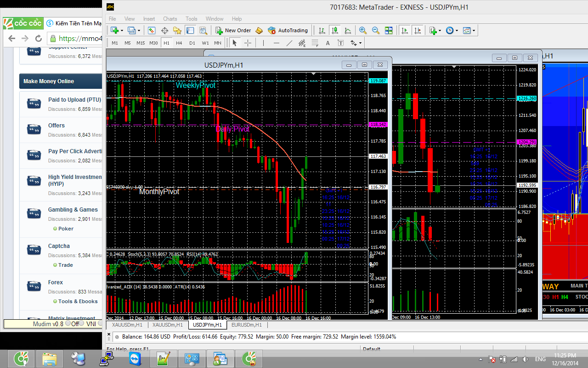
Task: Select the Cursor arrow tool
Action: tap(235, 43)
